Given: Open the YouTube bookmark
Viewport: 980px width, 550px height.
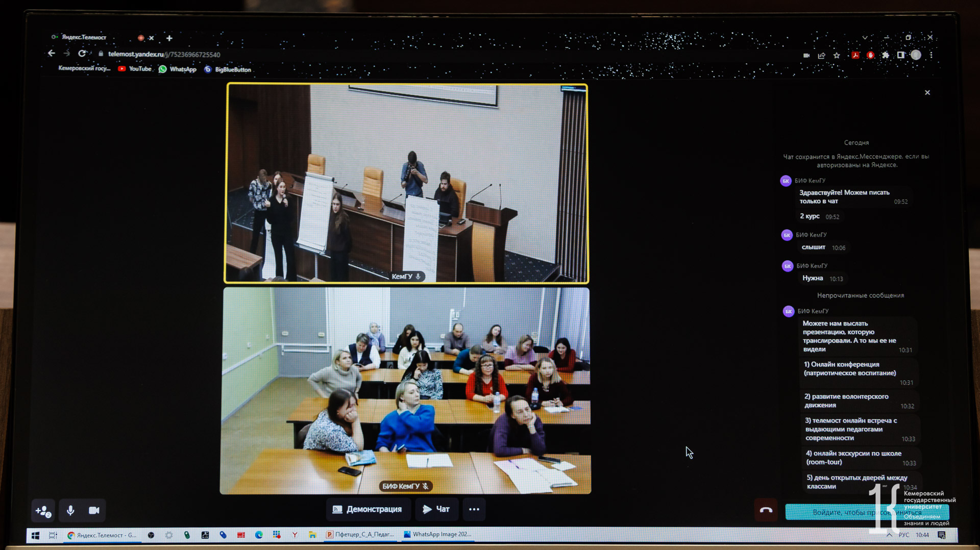Looking at the screenshot, I should pyautogui.click(x=135, y=69).
